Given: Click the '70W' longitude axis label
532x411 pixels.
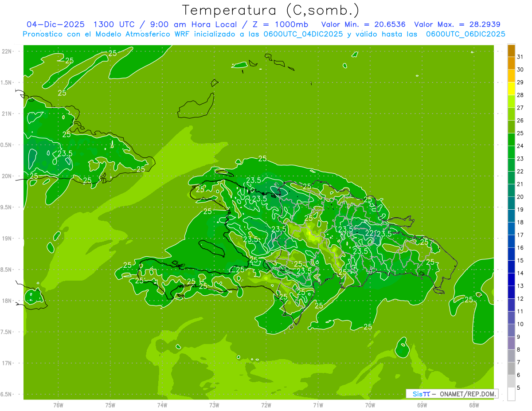Looking at the screenshot, I should pyautogui.click(x=370, y=405).
